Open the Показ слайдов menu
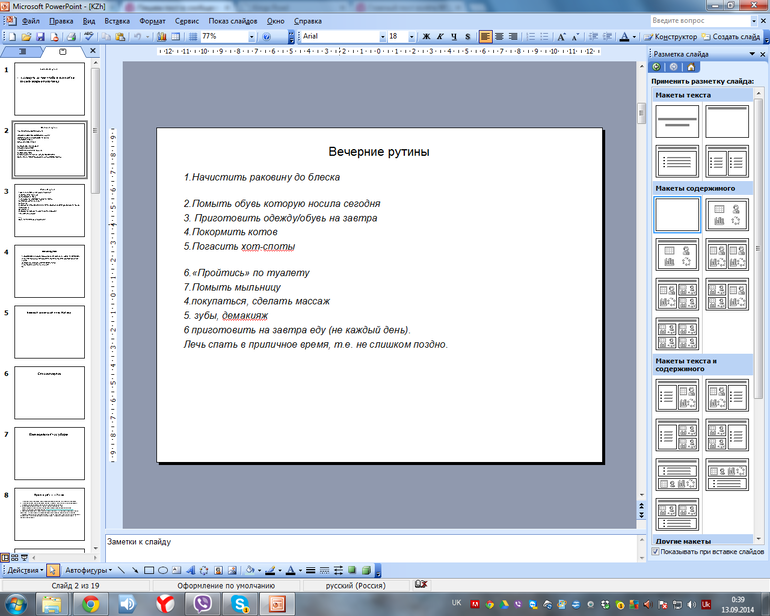The height and width of the screenshot is (616, 770). click(x=233, y=20)
